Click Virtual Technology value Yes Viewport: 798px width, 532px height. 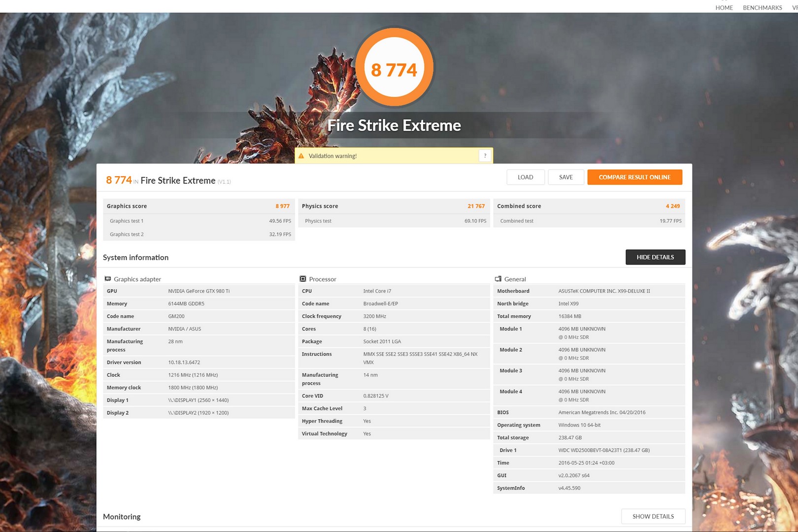367,434
